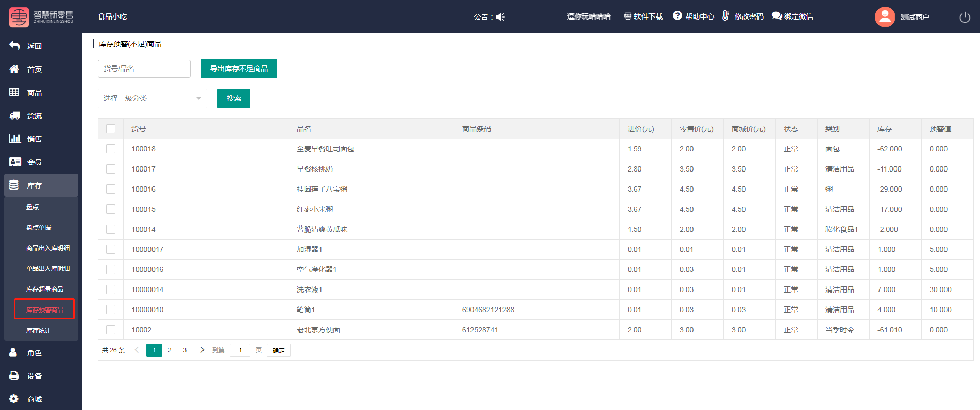This screenshot has height=410, width=980.
Task: Select current page 1 button
Action: point(154,350)
